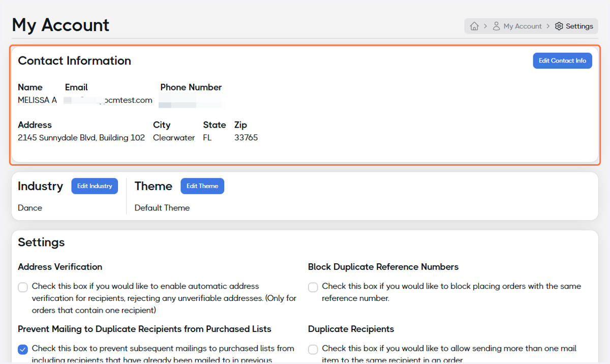Click the Theme section heading

(154, 186)
